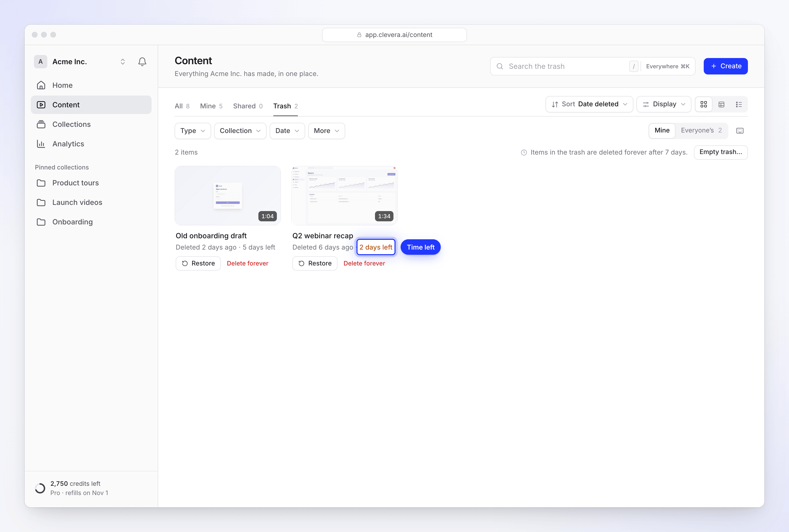The width and height of the screenshot is (789, 532).
Task: Click the slash shortcut key badge
Action: pyautogui.click(x=634, y=66)
